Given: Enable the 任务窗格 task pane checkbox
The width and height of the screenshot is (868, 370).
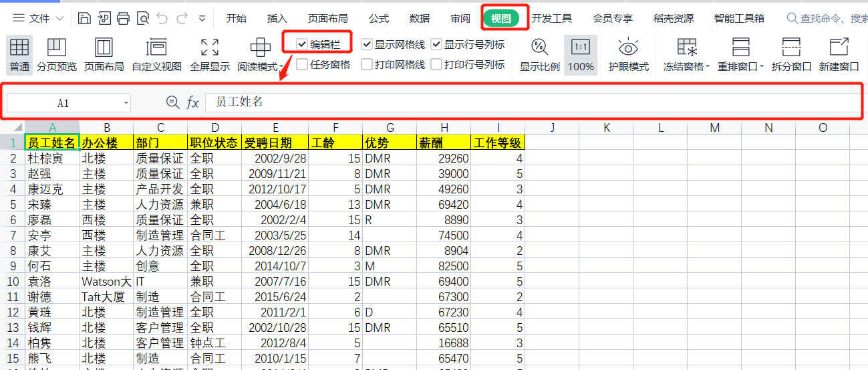Looking at the screenshot, I should (x=302, y=64).
